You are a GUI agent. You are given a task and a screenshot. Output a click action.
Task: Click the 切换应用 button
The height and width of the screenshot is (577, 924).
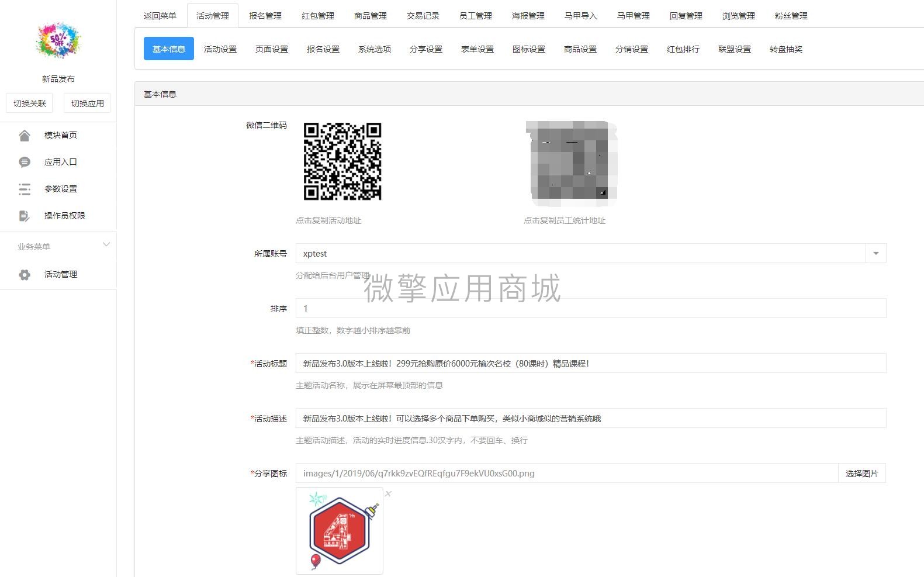[x=88, y=103]
